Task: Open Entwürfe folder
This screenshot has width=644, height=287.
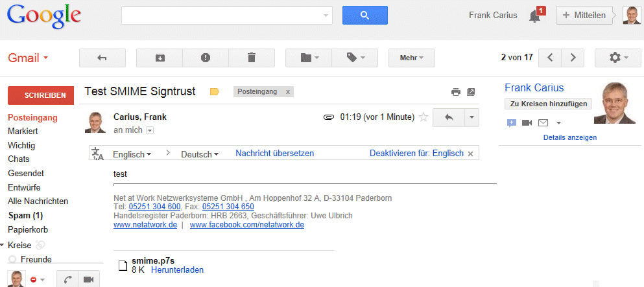Action: [24, 187]
